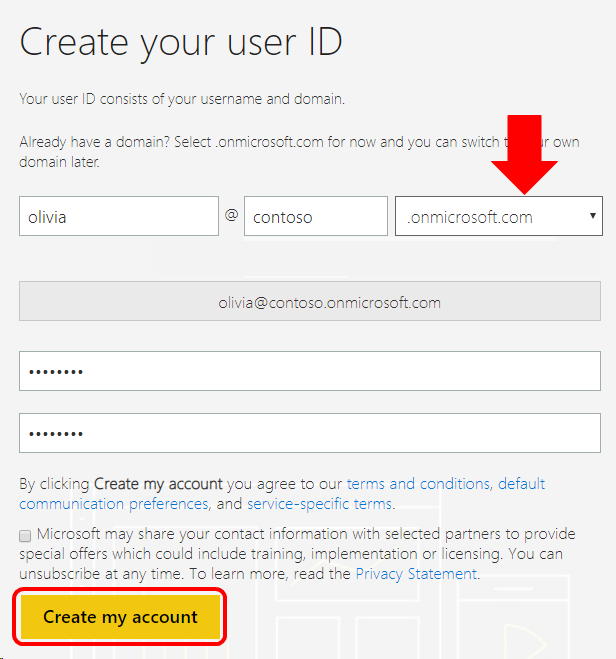Open the service-specific terms link
This screenshot has width=616, height=659.
(319, 503)
